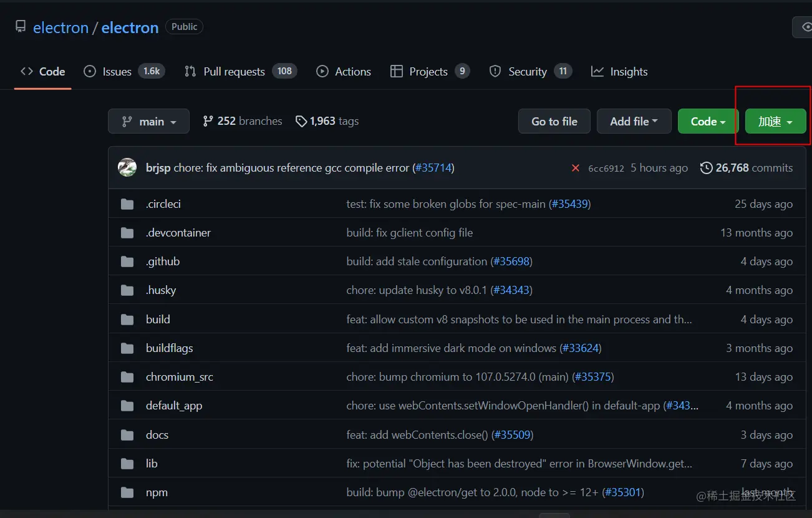The height and width of the screenshot is (518, 812).
Task: Open the chromium_src folder name
Action: pos(180,377)
